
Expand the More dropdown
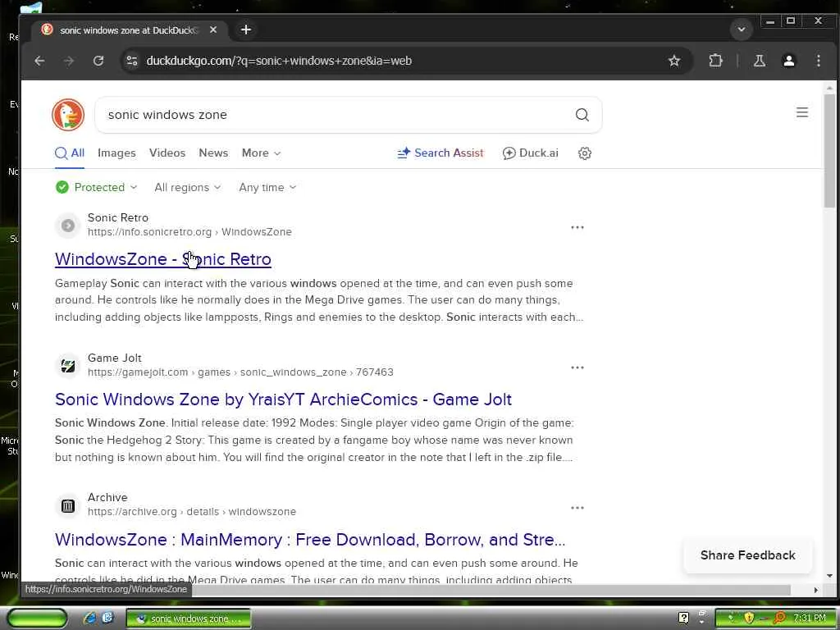pyautogui.click(x=262, y=153)
